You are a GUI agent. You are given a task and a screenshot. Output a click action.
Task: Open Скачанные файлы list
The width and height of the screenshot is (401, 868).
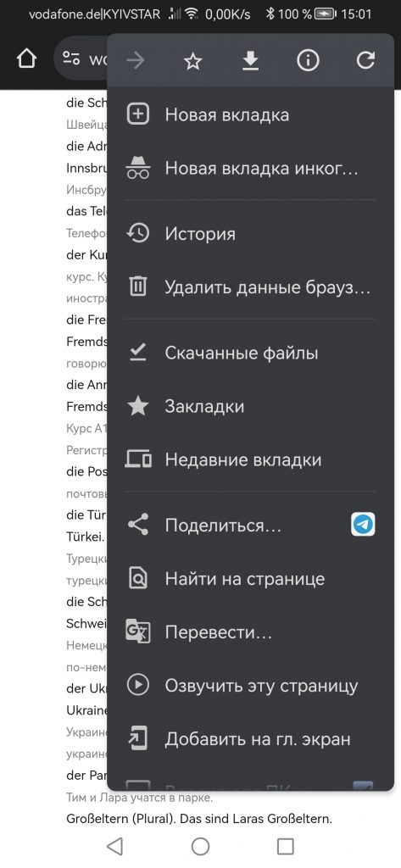pyautogui.click(x=250, y=353)
